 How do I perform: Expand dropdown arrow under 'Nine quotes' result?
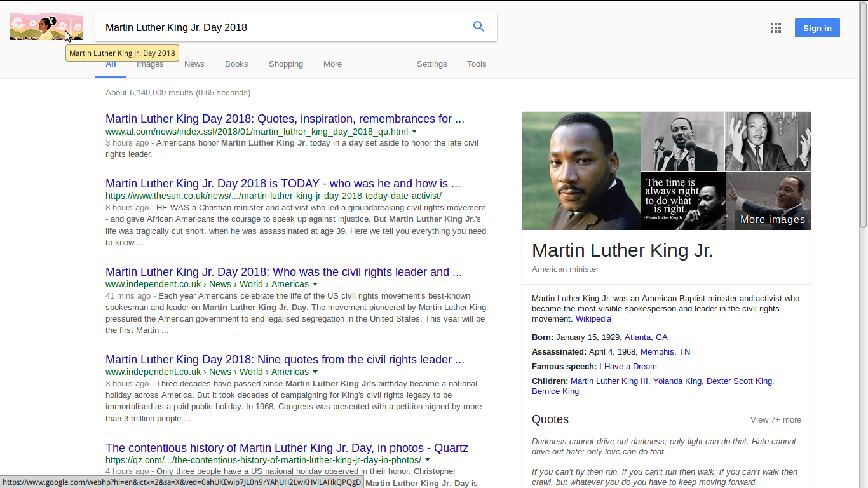pyautogui.click(x=315, y=372)
